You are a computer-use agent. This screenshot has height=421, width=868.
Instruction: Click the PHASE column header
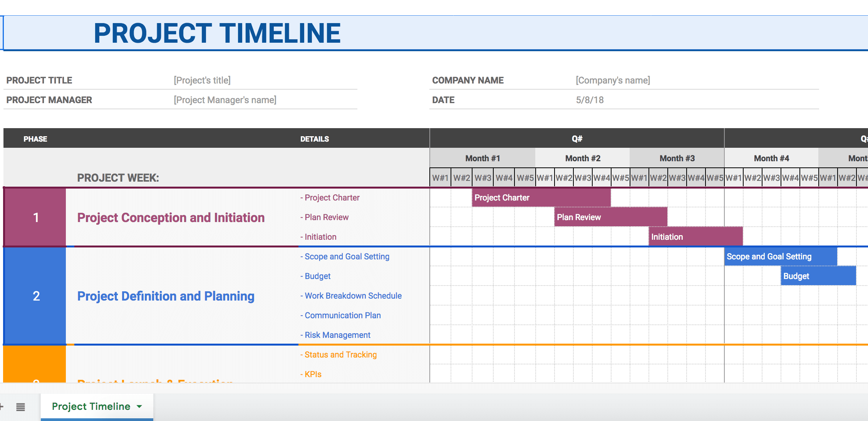tap(34, 138)
